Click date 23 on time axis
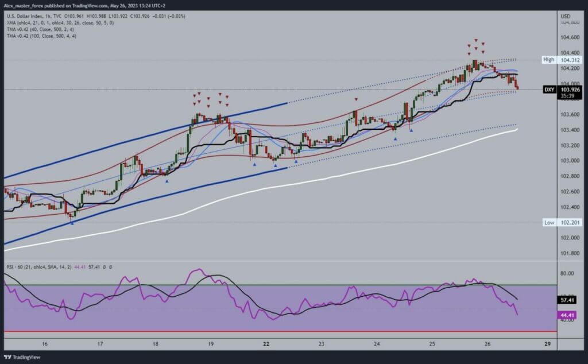The height and width of the screenshot is (364, 588). (x=322, y=344)
